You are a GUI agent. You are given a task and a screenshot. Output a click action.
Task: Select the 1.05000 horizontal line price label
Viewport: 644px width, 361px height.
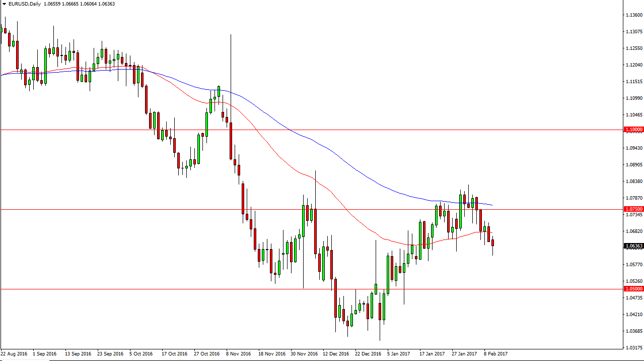(x=634, y=289)
